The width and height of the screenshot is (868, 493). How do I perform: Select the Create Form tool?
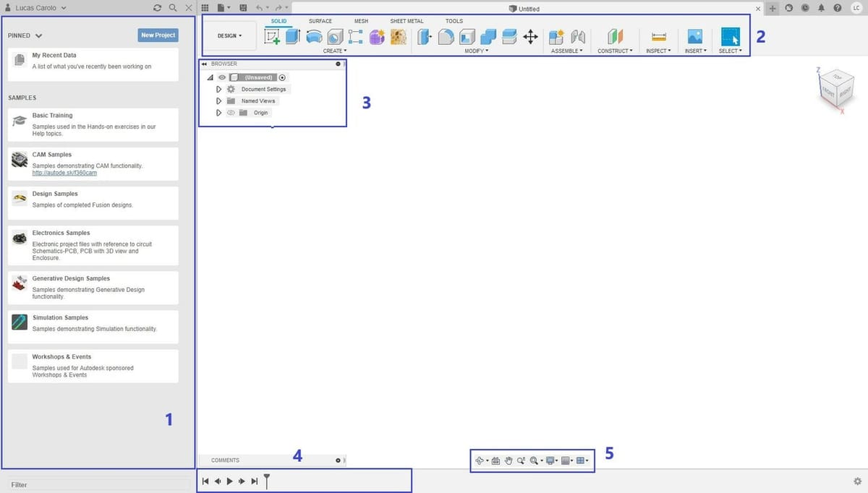click(377, 36)
